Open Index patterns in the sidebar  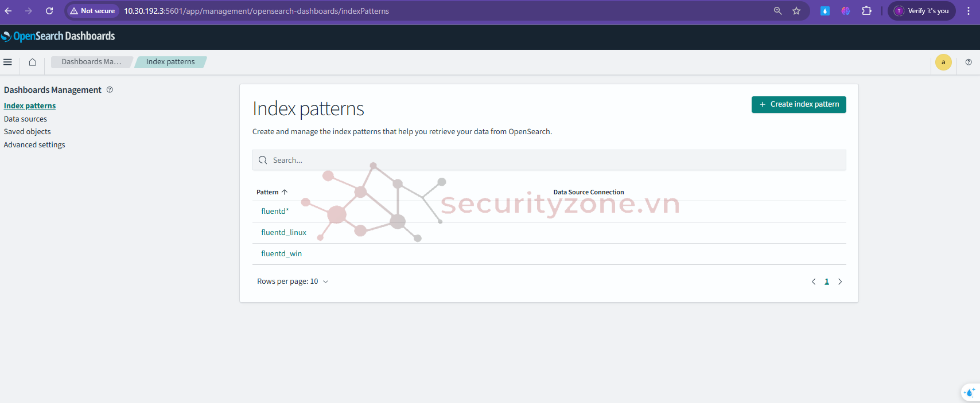pyautogui.click(x=30, y=106)
